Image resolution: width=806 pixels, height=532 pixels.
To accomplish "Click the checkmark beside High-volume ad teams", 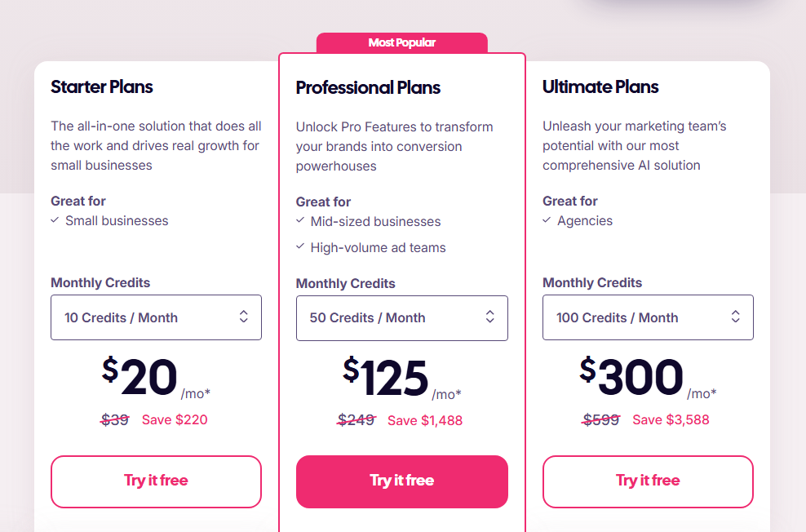I will pyautogui.click(x=300, y=247).
